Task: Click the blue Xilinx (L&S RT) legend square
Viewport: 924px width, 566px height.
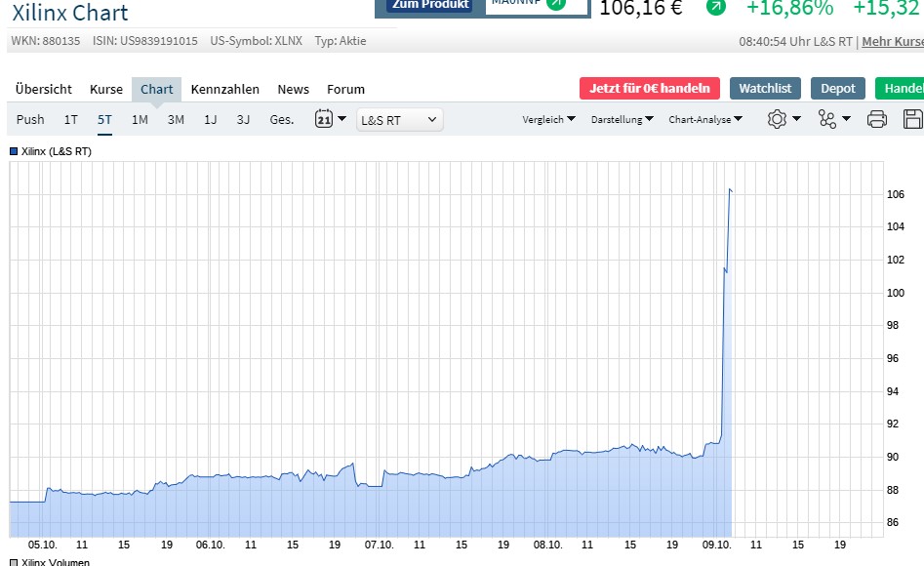Action: click(x=14, y=151)
